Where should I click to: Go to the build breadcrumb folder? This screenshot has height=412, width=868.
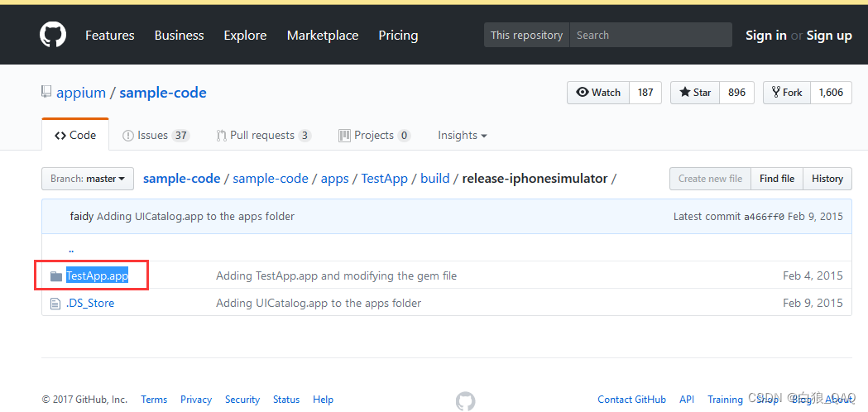[435, 179]
